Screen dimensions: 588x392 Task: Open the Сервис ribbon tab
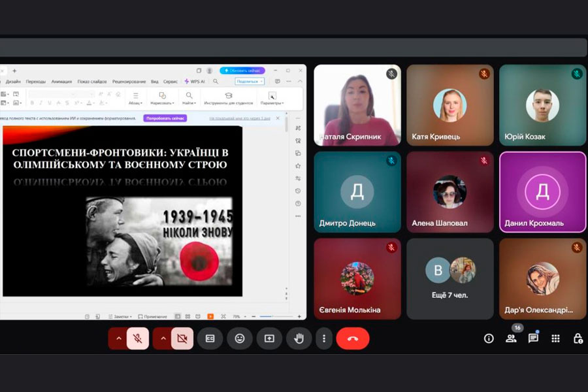[171, 82]
